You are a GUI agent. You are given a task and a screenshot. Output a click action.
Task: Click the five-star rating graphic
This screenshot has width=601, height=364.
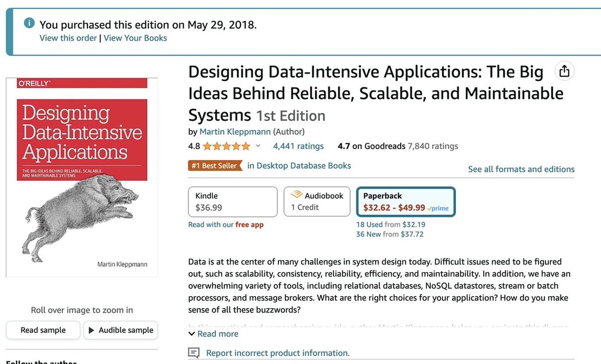point(226,146)
